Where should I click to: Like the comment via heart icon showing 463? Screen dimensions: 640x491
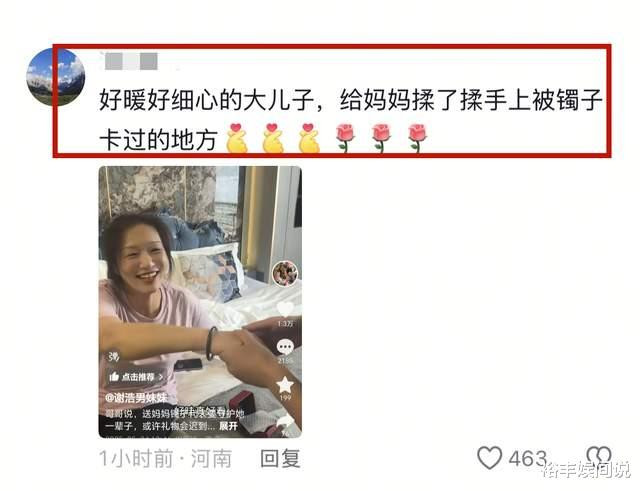[489, 458]
